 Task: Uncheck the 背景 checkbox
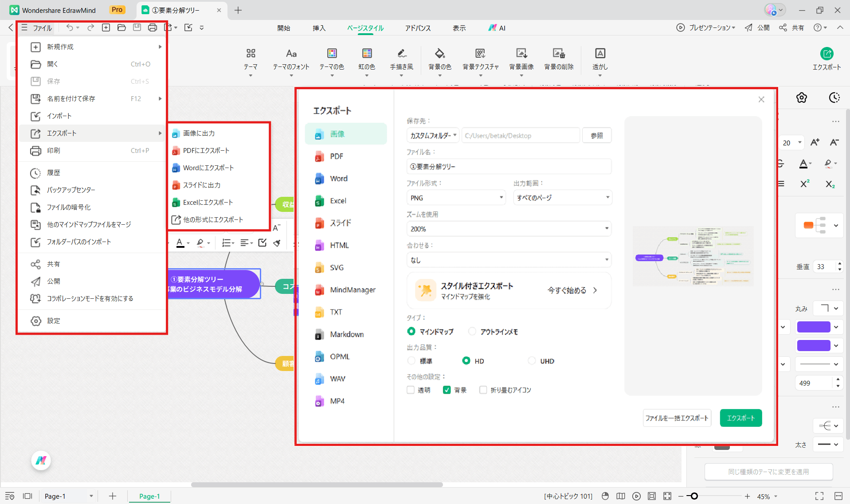tap(447, 390)
